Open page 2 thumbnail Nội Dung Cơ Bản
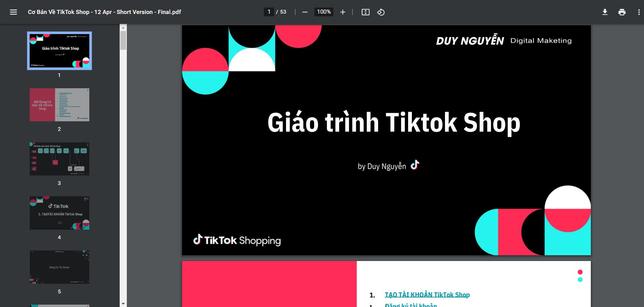The height and width of the screenshot is (307, 644). (59, 105)
